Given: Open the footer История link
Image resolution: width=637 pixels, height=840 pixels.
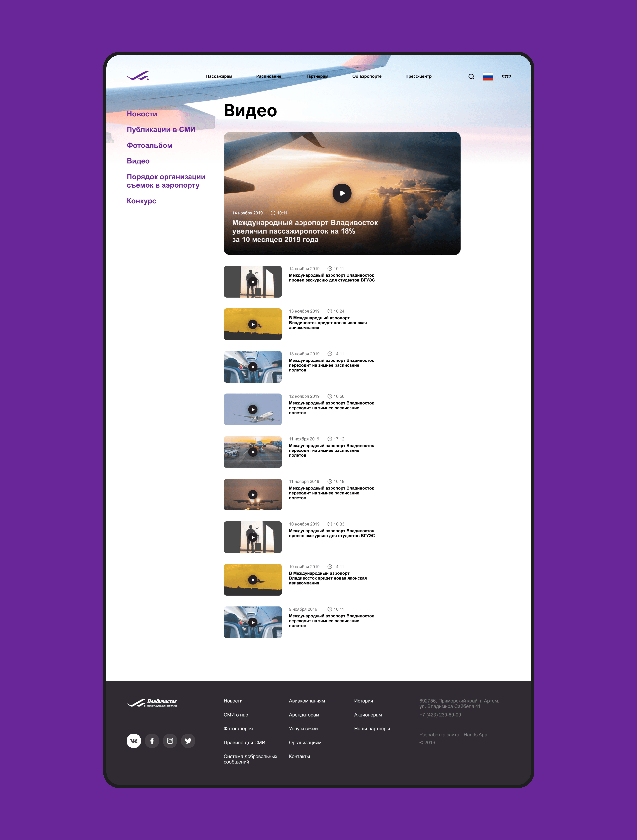Looking at the screenshot, I should pos(363,701).
